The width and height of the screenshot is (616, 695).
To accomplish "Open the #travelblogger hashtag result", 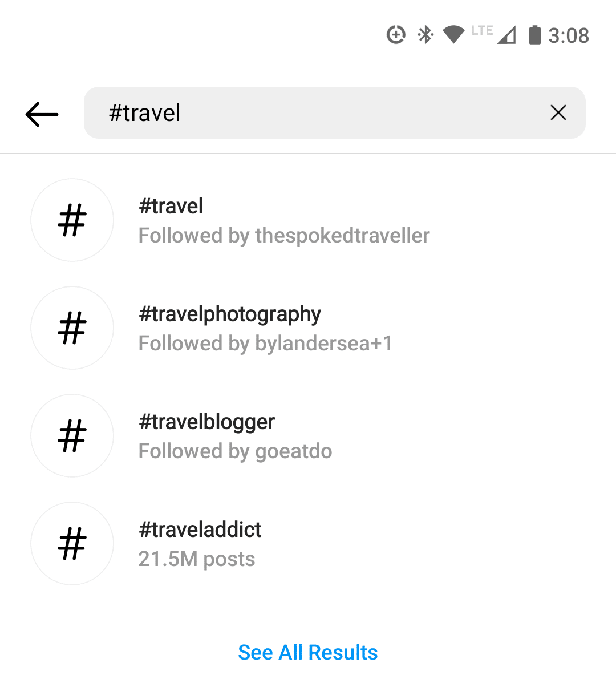I will coord(206,422).
